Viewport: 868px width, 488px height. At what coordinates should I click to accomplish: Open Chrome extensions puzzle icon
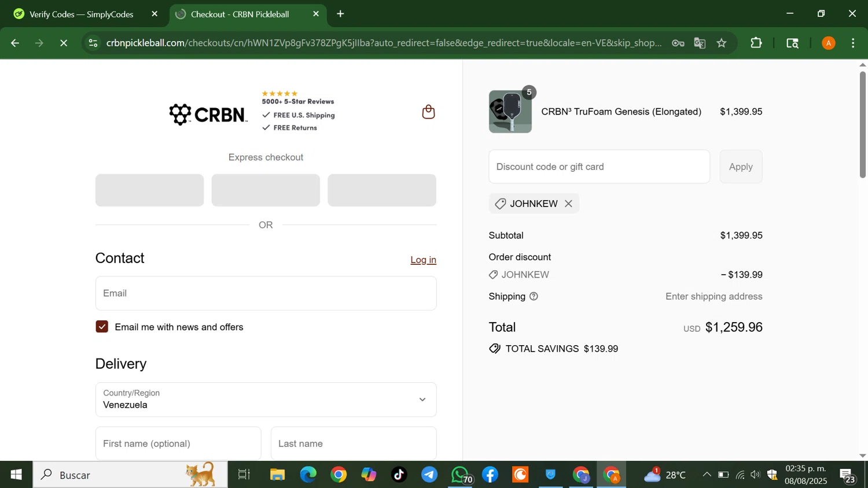tap(756, 43)
